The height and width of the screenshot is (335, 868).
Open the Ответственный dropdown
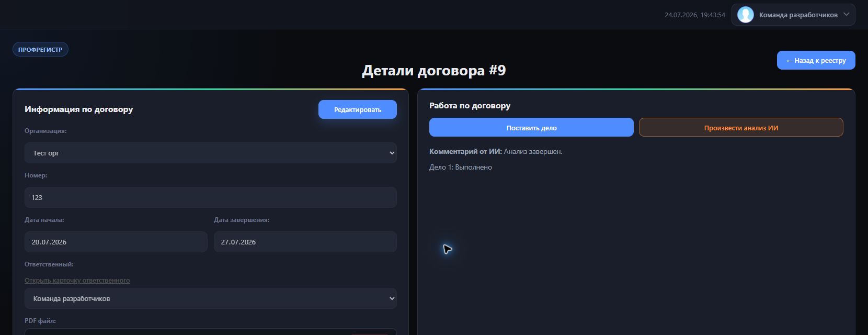pyautogui.click(x=210, y=298)
